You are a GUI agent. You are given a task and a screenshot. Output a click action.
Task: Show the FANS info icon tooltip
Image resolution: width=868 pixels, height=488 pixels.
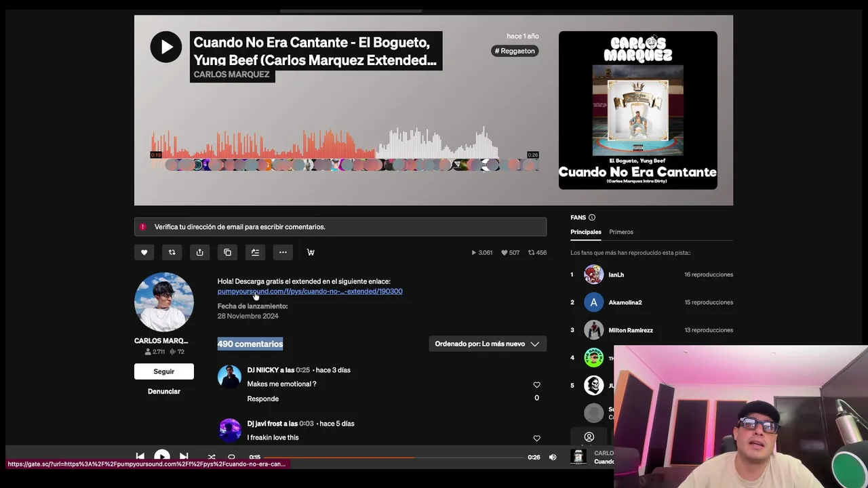592,218
